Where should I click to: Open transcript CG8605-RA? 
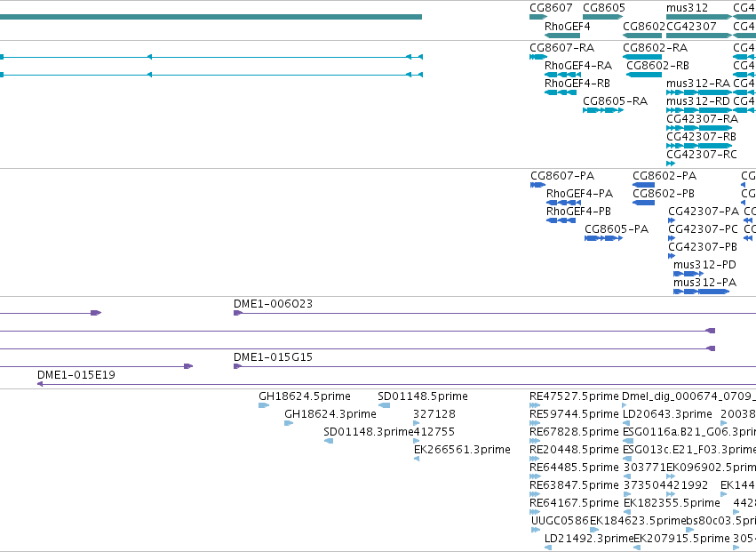pyautogui.click(x=616, y=101)
